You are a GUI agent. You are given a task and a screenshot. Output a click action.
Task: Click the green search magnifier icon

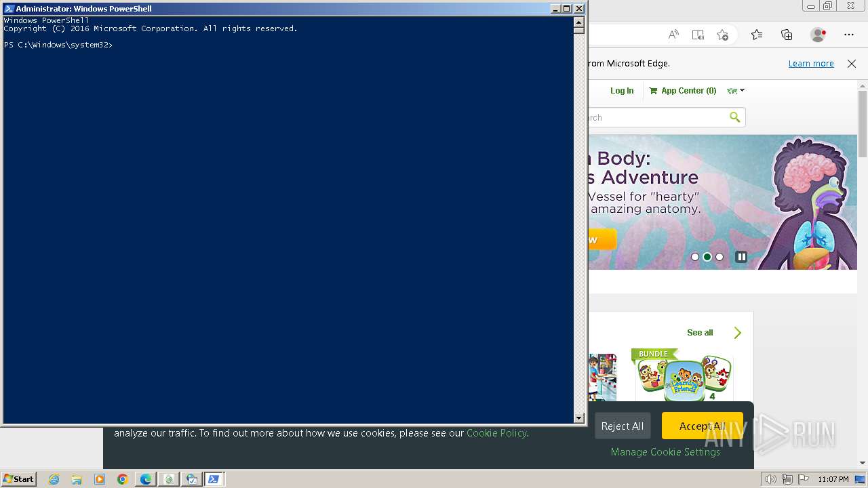tap(734, 117)
